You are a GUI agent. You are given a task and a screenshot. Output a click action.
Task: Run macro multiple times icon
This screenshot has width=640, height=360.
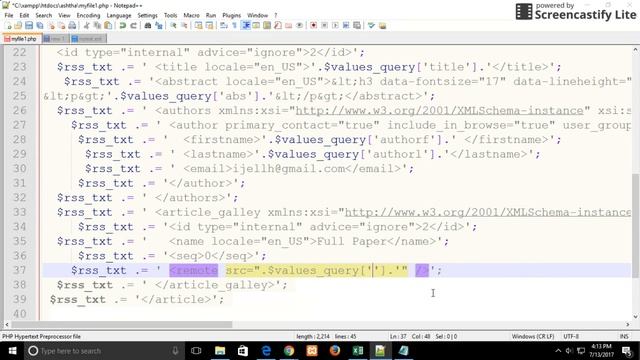pyautogui.click(x=346, y=26)
